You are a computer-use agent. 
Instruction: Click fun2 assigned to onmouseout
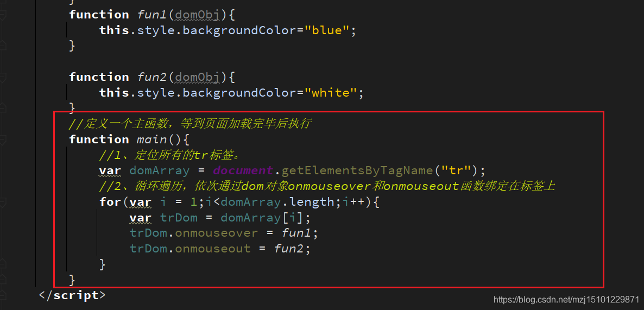289,249
